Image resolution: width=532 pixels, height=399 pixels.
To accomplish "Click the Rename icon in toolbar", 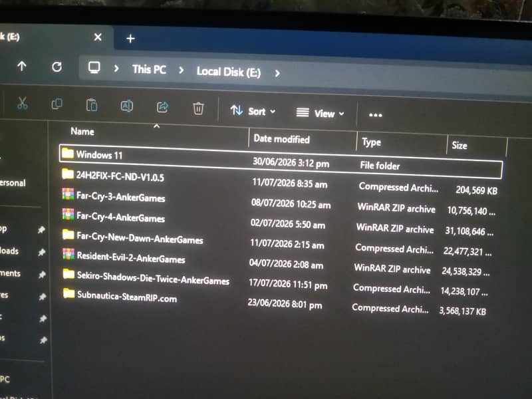I will point(127,106).
